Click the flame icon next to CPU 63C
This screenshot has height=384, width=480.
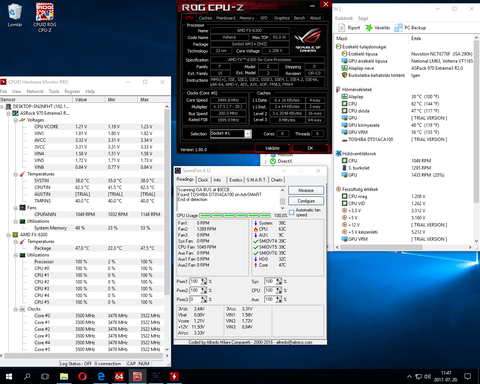[x=256, y=229]
